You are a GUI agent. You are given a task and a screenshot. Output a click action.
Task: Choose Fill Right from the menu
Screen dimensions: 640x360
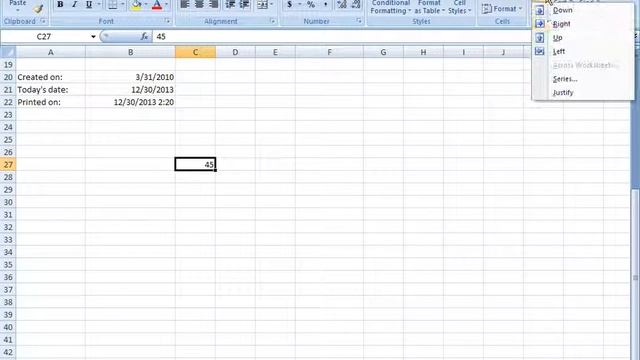(583, 24)
